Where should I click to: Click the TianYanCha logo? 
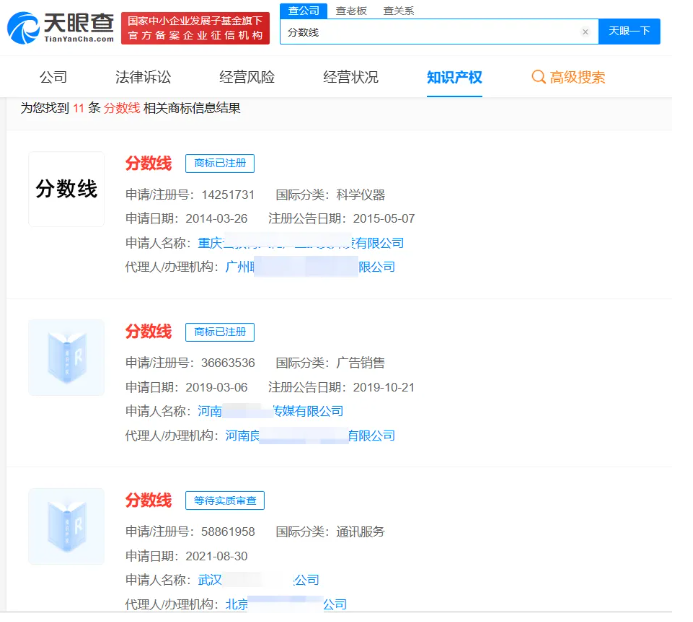coord(61,28)
